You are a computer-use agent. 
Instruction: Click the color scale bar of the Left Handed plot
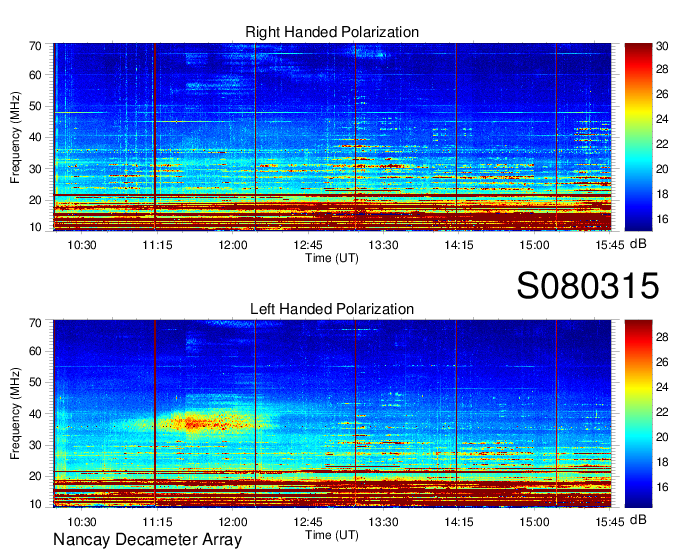tap(638, 414)
